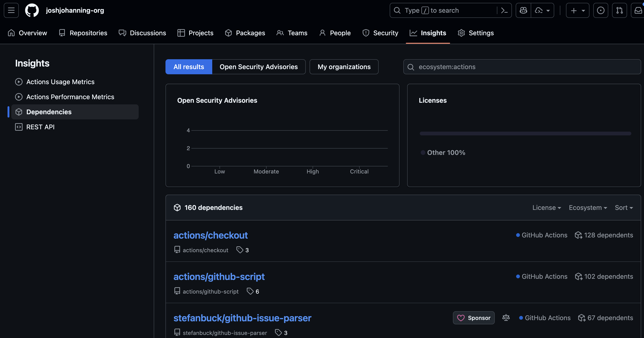The width and height of the screenshot is (644, 338).
Task: Click the dependency filter search icon
Action: click(x=411, y=67)
